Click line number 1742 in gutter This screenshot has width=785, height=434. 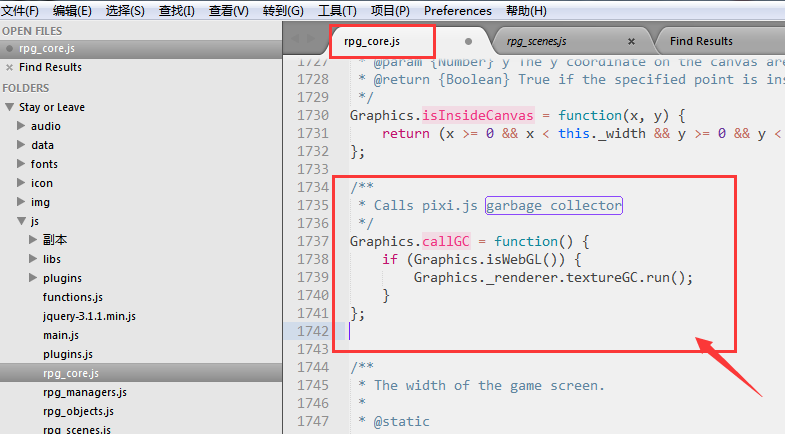pos(313,331)
